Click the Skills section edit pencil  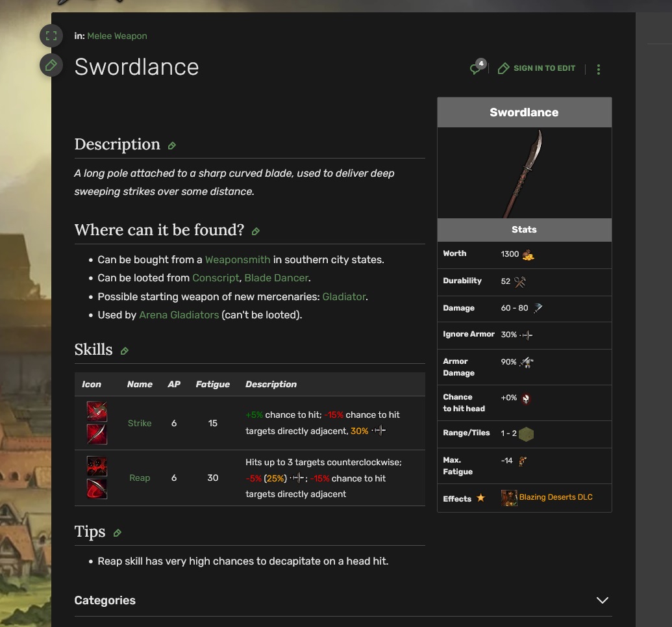point(125,351)
